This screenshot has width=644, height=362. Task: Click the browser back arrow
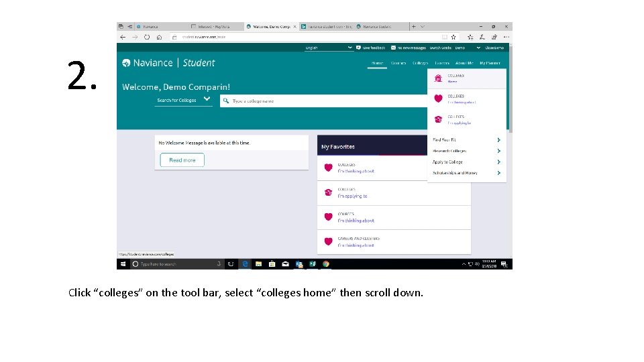click(x=123, y=37)
